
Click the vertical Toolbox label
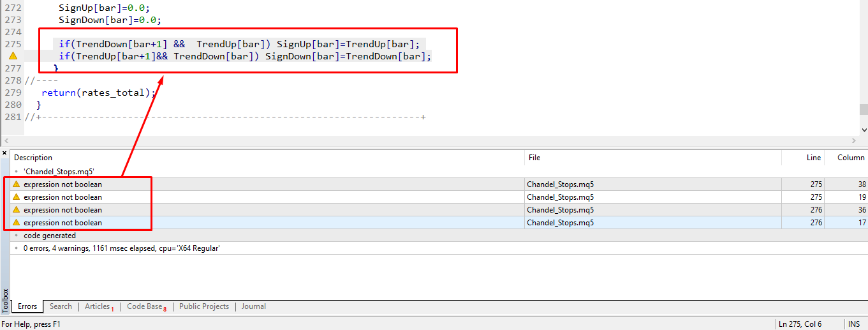pos(5,300)
